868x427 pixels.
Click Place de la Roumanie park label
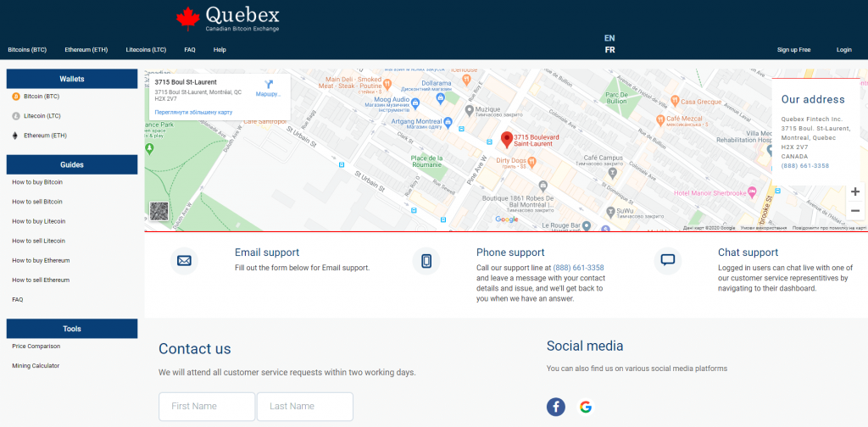(x=426, y=161)
